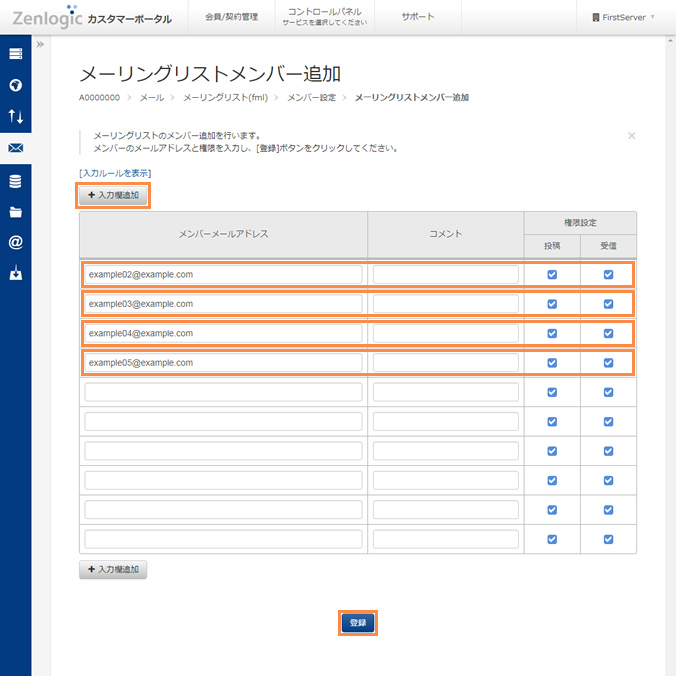Open the globe web icon in sidebar
Screen dimensions: 676x676
click(16, 85)
